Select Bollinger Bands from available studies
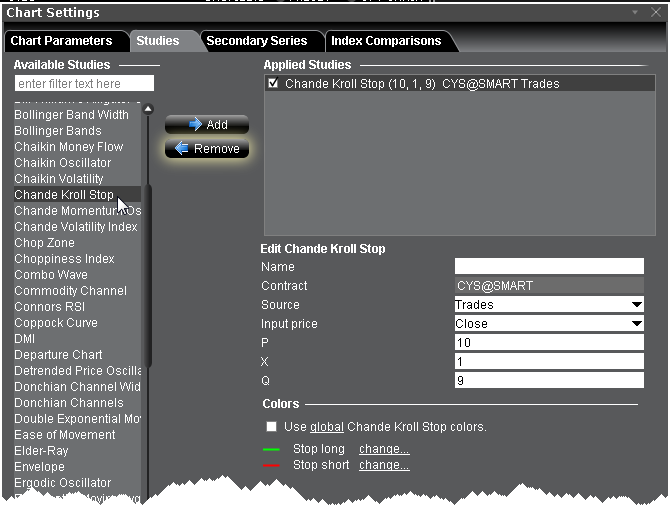This screenshot has height=511, width=670. [58, 131]
